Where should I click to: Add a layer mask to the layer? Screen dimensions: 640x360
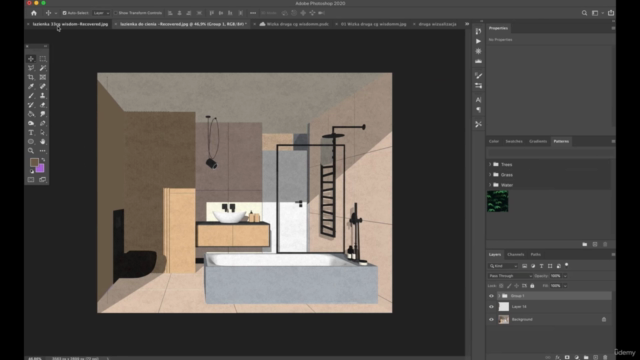pos(567,357)
